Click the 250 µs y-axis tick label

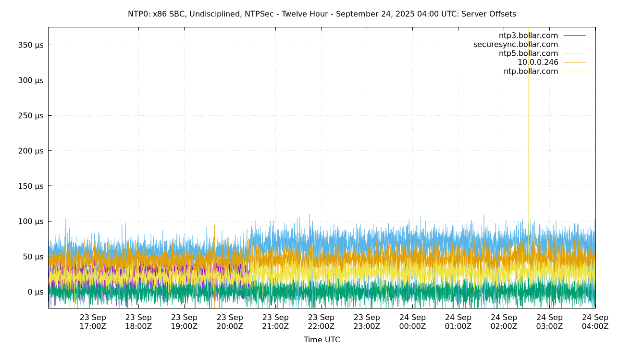(31, 116)
